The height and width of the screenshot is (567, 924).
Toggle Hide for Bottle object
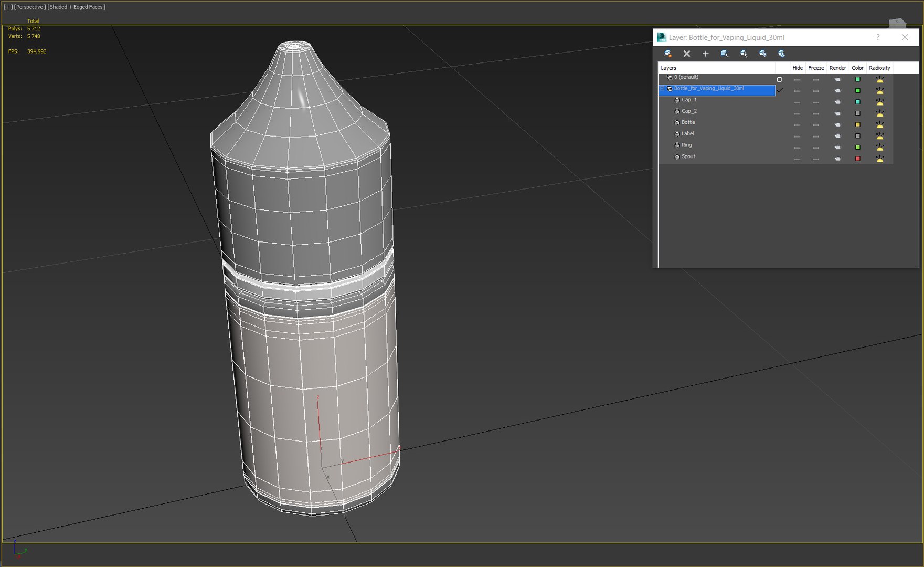(798, 125)
